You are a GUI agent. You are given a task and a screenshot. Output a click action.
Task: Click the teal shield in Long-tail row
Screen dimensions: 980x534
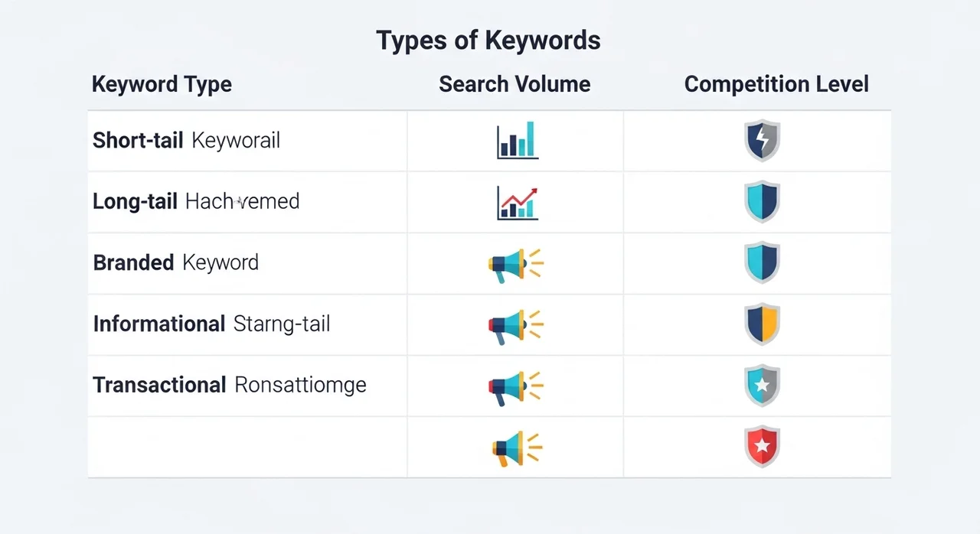pos(762,202)
